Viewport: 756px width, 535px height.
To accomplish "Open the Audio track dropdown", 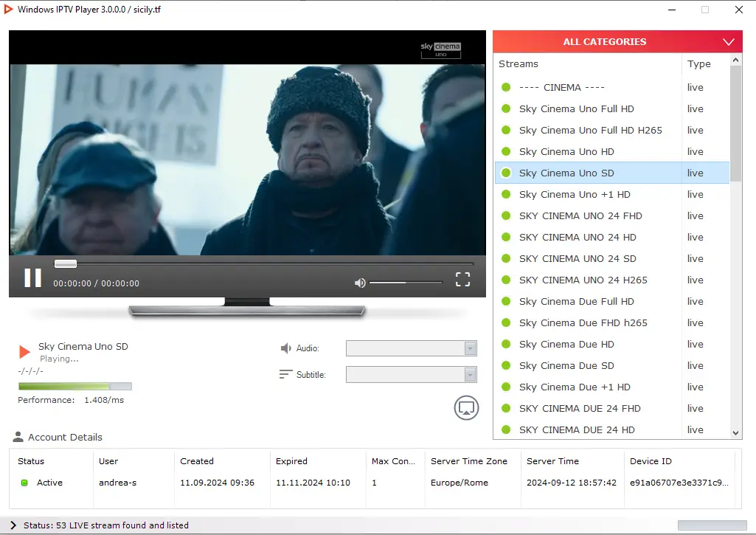I will pyautogui.click(x=412, y=348).
